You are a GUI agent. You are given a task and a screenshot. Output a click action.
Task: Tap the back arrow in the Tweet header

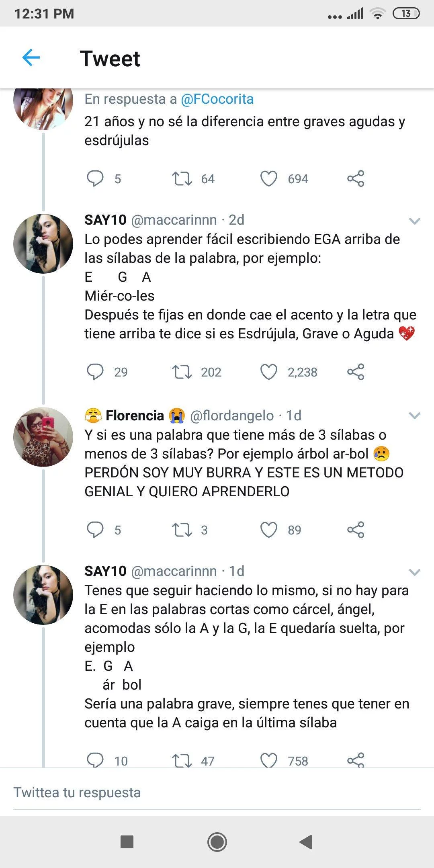tap(31, 58)
